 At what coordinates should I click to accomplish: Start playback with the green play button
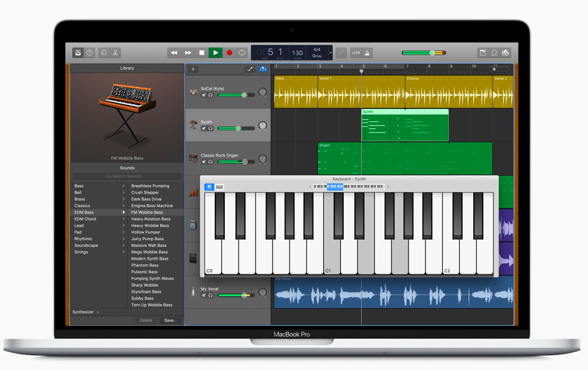pyautogui.click(x=215, y=52)
